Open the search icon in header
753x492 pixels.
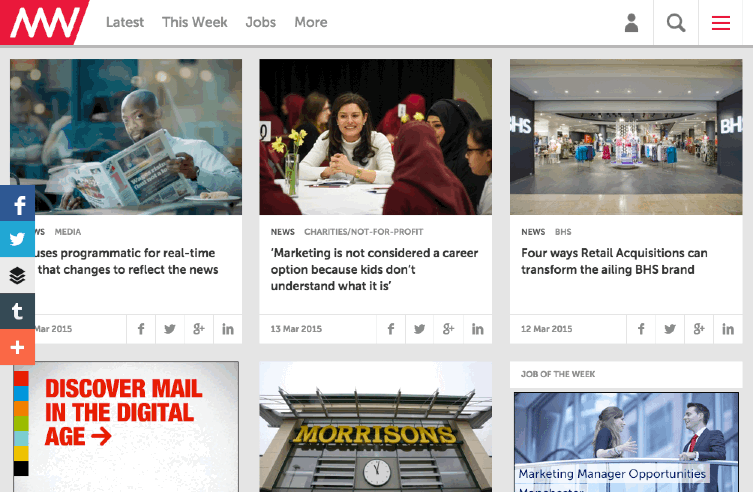[676, 23]
